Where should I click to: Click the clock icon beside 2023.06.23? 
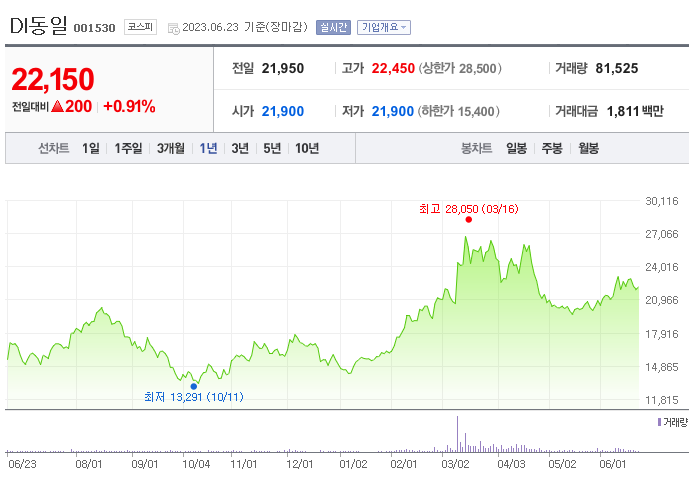(x=174, y=29)
